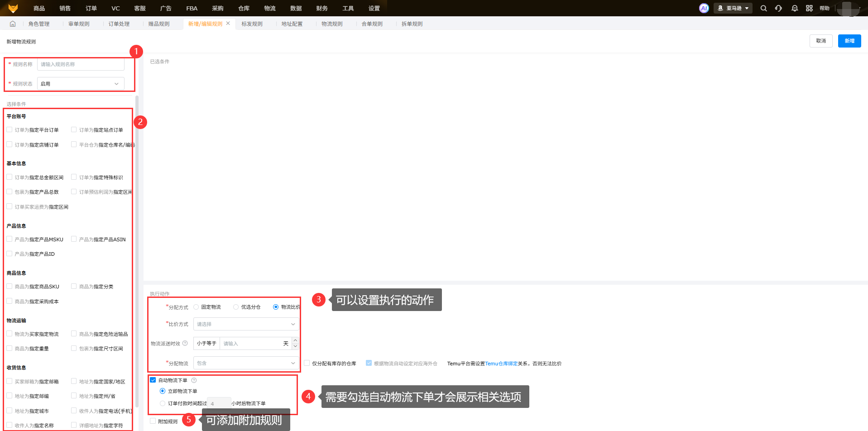Open the 订单 menu
Viewport: 868px width, 431px height.
click(x=91, y=8)
